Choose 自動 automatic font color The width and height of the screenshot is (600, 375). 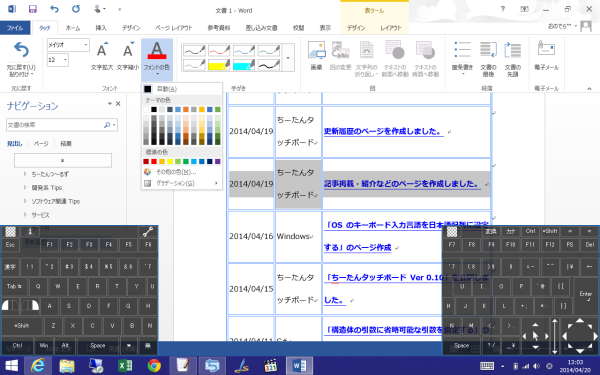182,89
